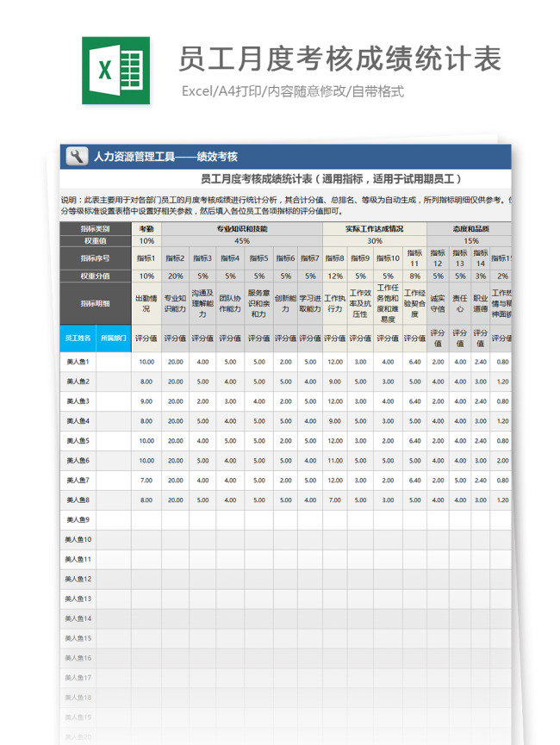Viewport: 560px width, 745px height.
Task: Click the header text 人力资源管理工具——绩效考核
Action: click(x=165, y=156)
